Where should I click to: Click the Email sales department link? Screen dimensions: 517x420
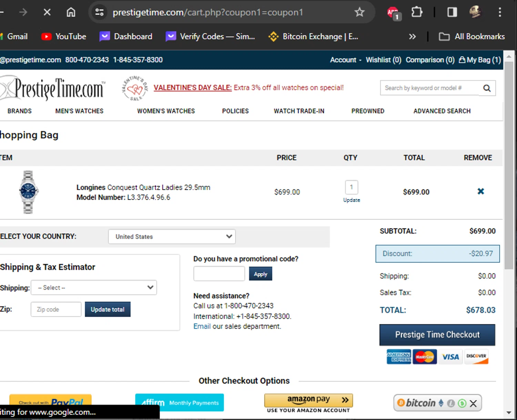202,326
